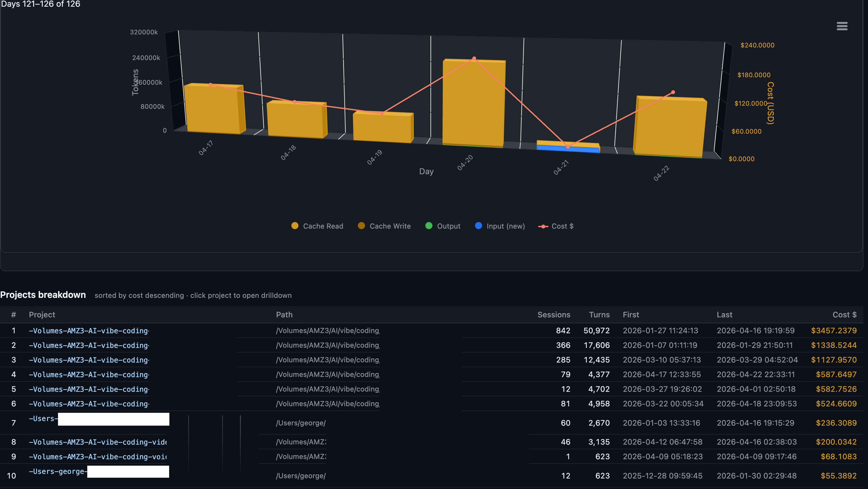Open project row 1 drilldown
The height and width of the screenshot is (489, 868).
pos(89,331)
